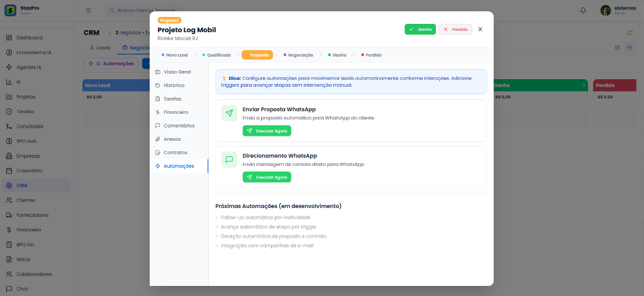Click 'Avanço automático de etapa por trigger'
The height and width of the screenshot is (296, 644).
[x=269, y=227]
